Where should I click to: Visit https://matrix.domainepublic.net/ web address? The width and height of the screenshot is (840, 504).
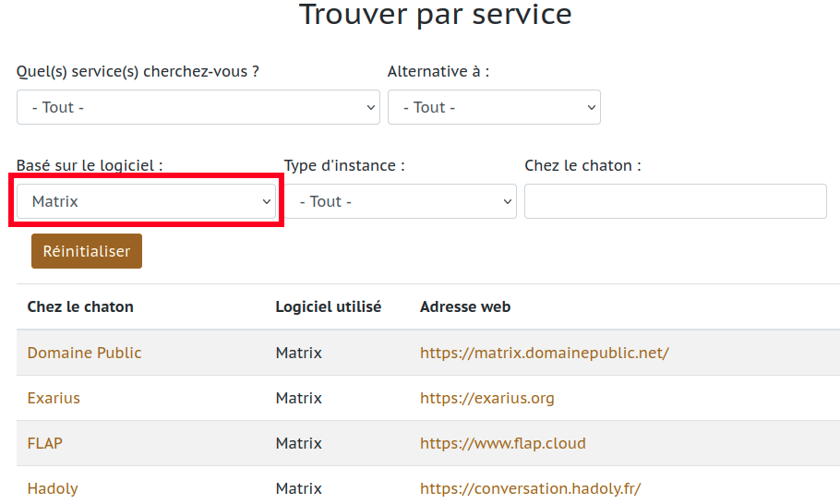544,353
